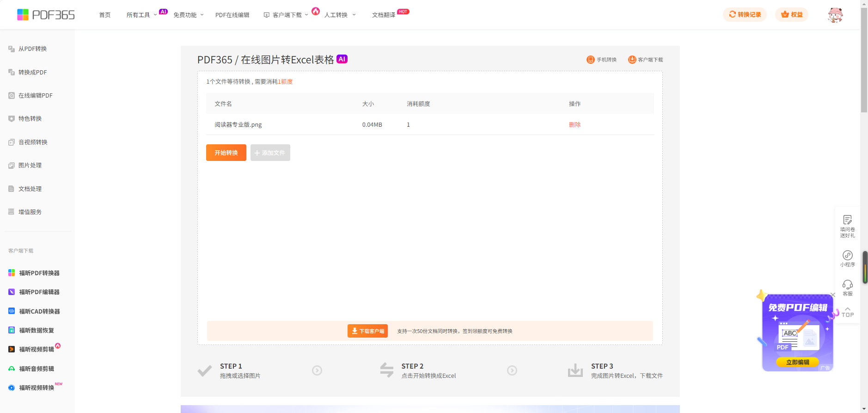Launch 福昕PDF编辑器 from sidebar
The width and height of the screenshot is (868, 413).
click(x=39, y=292)
